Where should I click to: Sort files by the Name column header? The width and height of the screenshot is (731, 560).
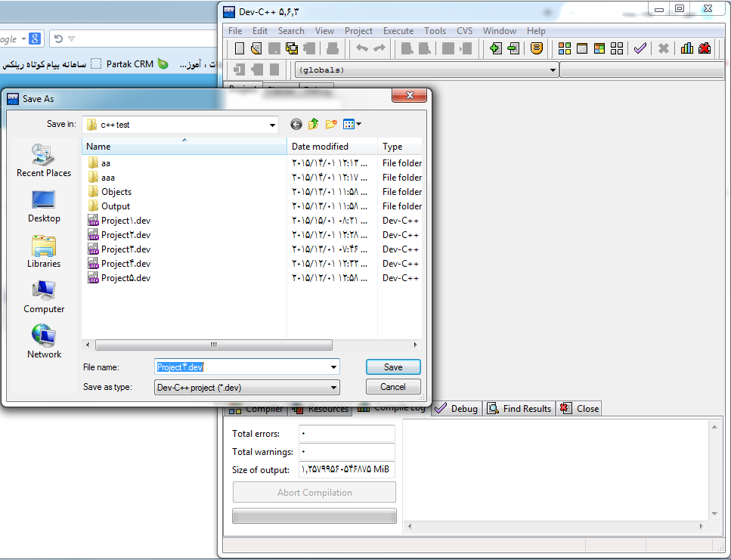pos(184,147)
